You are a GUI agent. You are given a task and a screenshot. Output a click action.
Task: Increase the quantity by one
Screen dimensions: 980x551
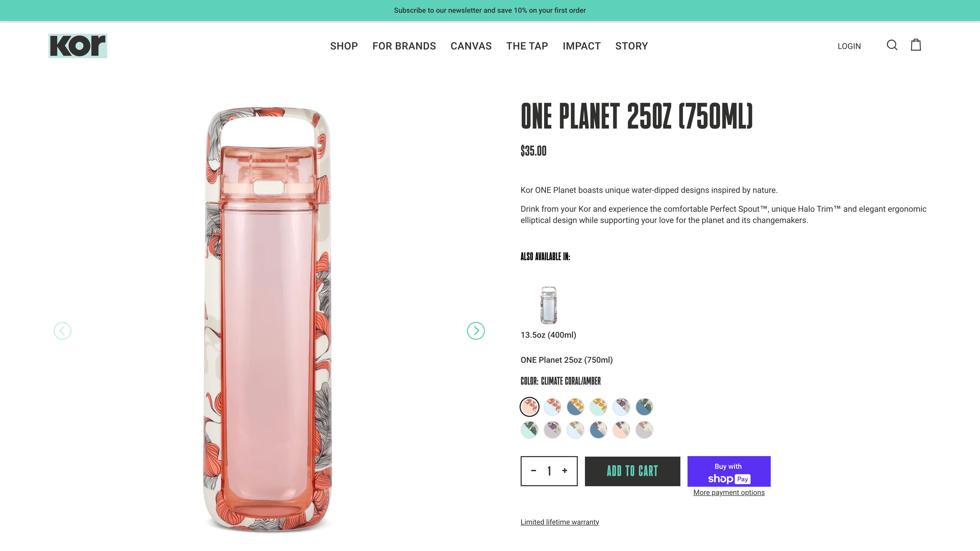[x=565, y=471]
